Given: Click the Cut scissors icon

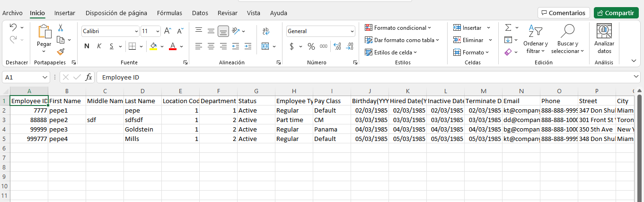Looking at the screenshot, I should (61, 28).
